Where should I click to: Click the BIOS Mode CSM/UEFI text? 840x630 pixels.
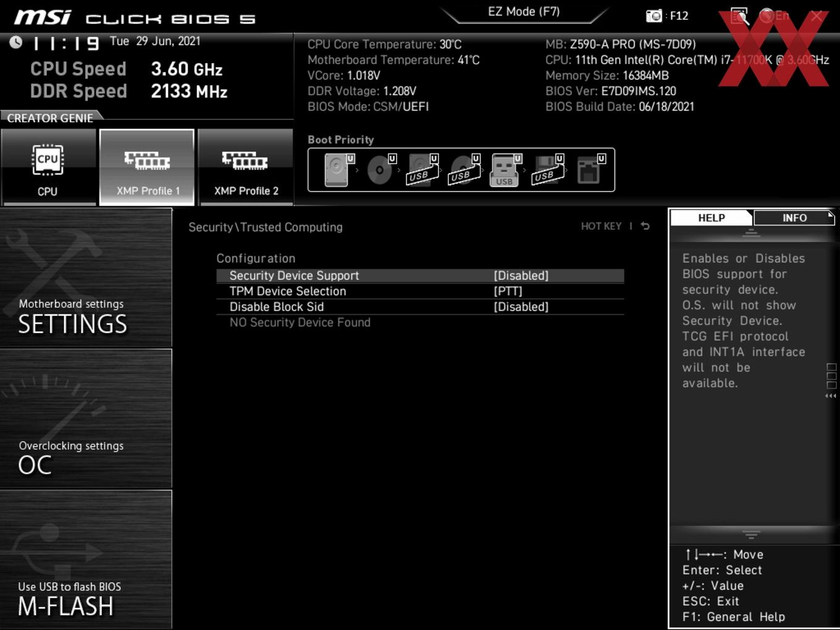click(368, 106)
